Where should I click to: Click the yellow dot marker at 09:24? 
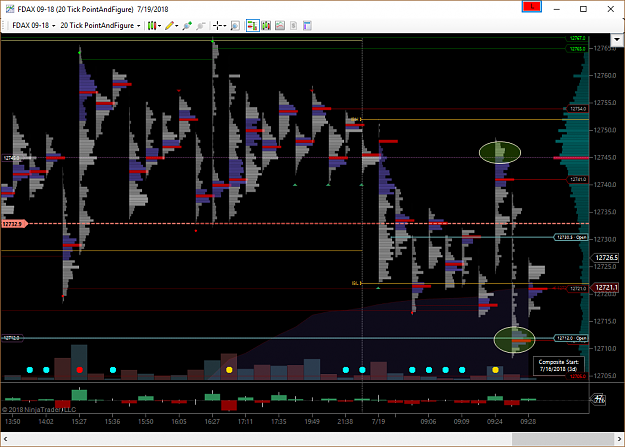coord(495,370)
